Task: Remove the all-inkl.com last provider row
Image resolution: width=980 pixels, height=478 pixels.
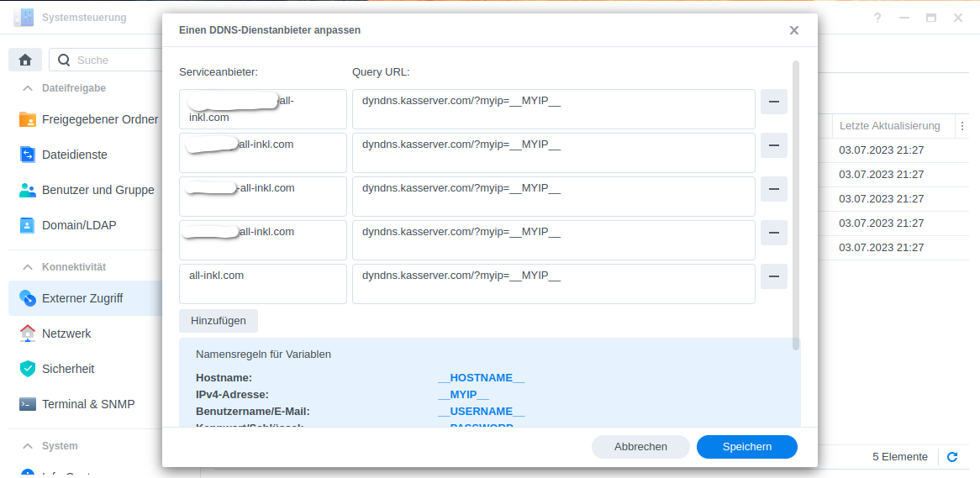Action: coord(774,276)
